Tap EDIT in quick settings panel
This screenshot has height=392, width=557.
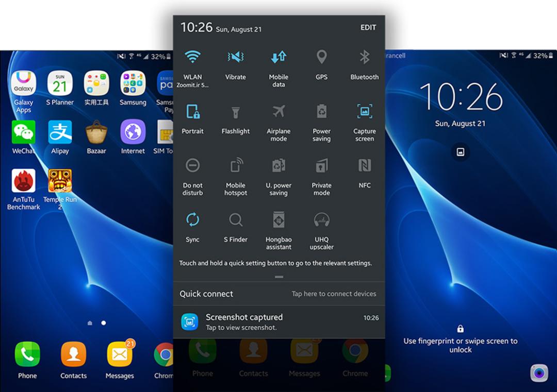pyautogui.click(x=368, y=28)
